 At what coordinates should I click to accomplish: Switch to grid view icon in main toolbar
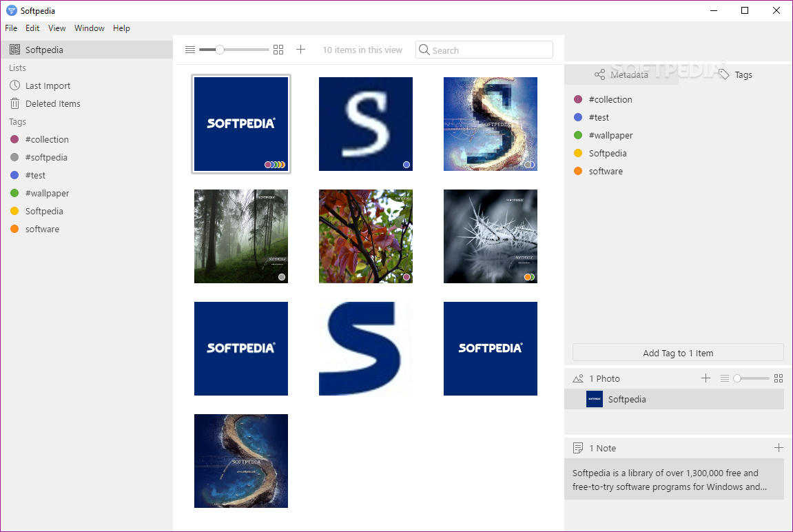click(278, 50)
